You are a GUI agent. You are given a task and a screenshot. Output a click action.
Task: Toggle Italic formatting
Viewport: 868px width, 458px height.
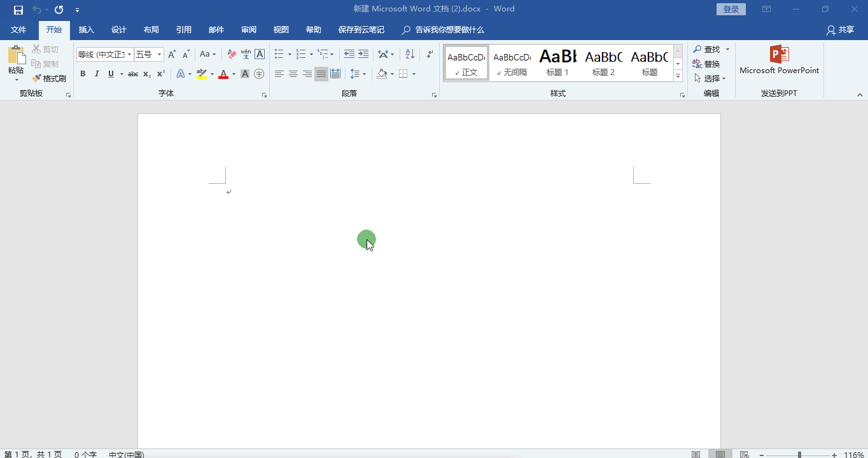[x=97, y=74]
